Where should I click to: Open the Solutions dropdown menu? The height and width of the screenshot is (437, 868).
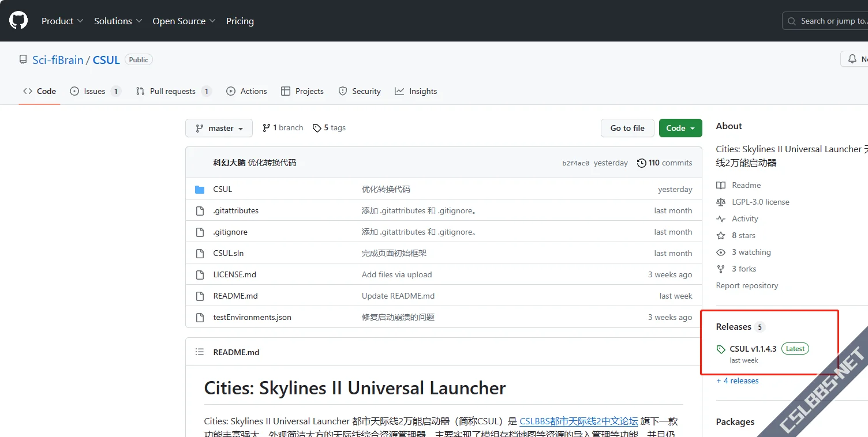coord(118,21)
